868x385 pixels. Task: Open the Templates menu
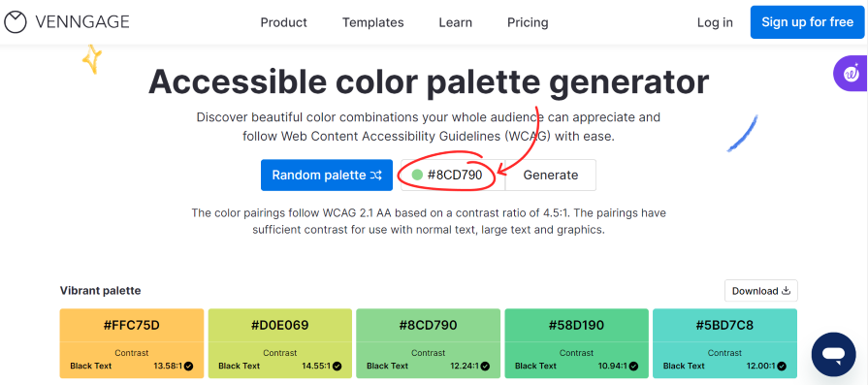pos(373,22)
